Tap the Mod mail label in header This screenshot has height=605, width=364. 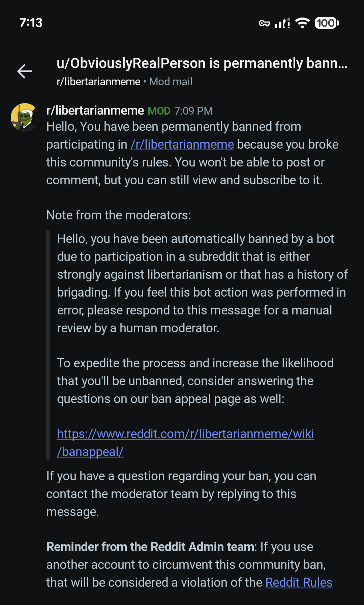171,82
